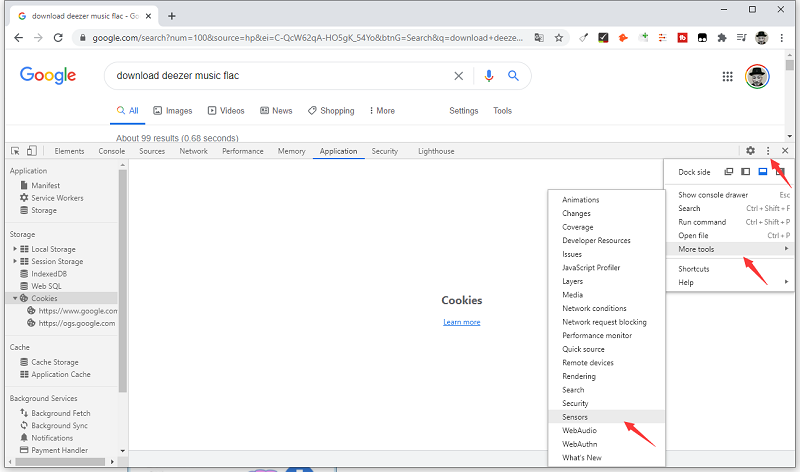Click the Learn more link under Cookies
Screen dimensions: 800x472
[x=461, y=322]
